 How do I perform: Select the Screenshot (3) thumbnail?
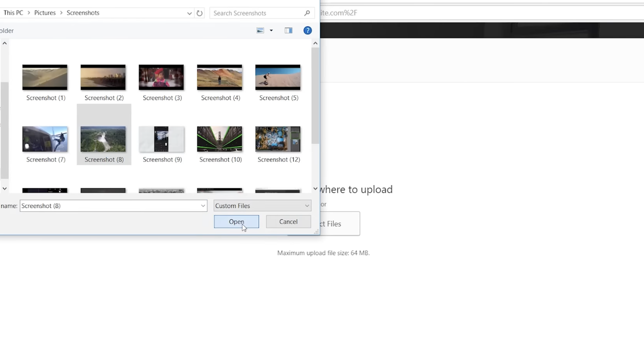[x=161, y=78]
